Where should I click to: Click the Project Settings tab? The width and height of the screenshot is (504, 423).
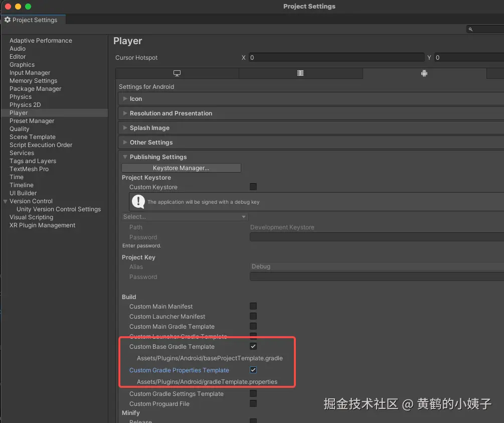tap(34, 20)
